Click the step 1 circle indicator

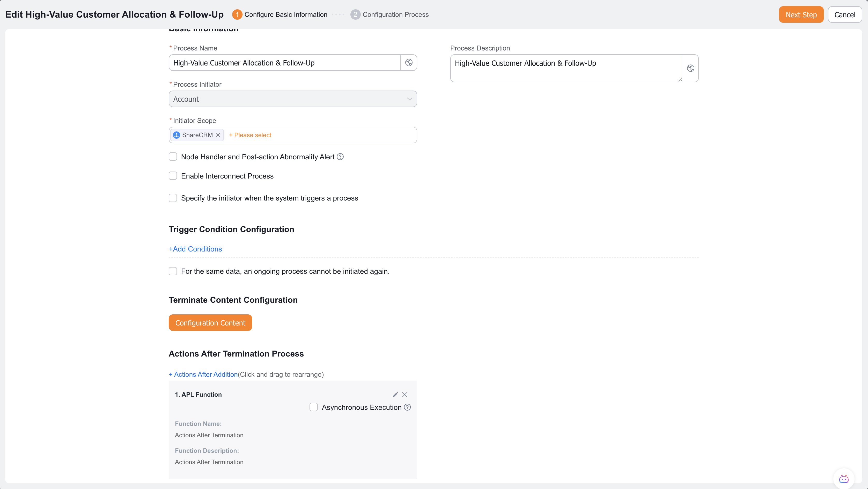[x=237, y=14]
